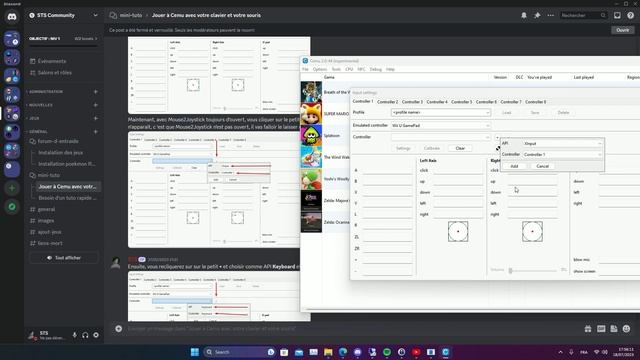
Task: Expand STS Community server menu
Action: point(96,16)
